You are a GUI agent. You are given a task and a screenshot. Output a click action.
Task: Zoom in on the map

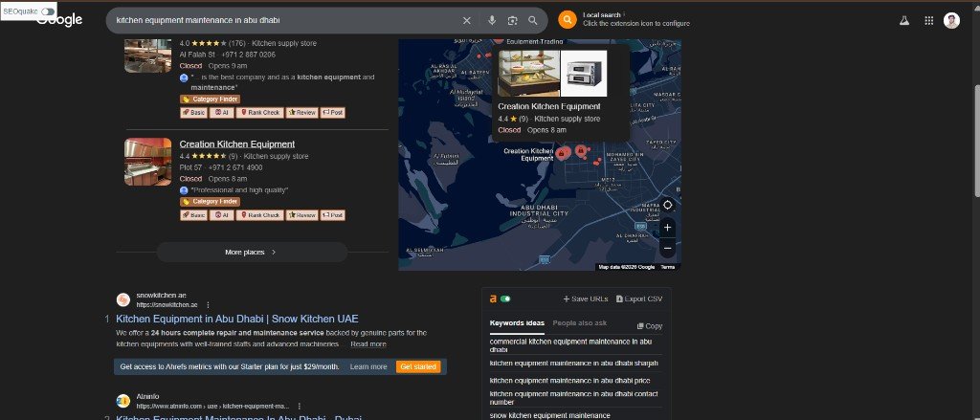pos(667,228)
